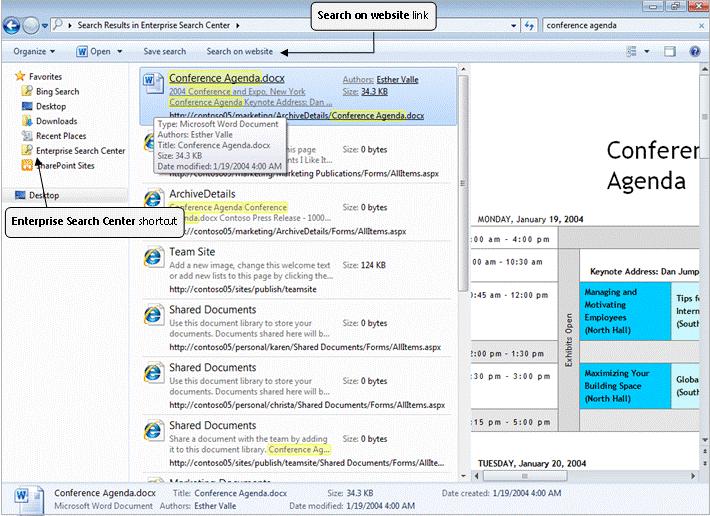Image resolution: width=710 pixels, height=516 pixels.
Task: Toggle the preview pane button
Action: point(670,52)
